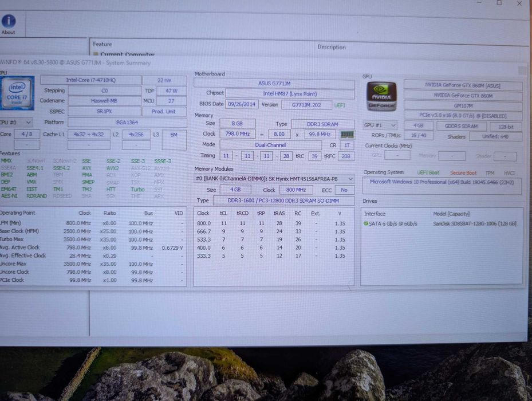Click the Turbo feature label

[x=138, y=190]
